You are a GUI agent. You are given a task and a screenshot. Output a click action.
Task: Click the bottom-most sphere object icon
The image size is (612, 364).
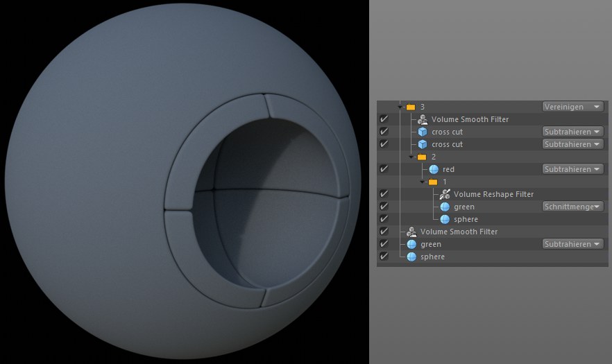click(411, 257)
